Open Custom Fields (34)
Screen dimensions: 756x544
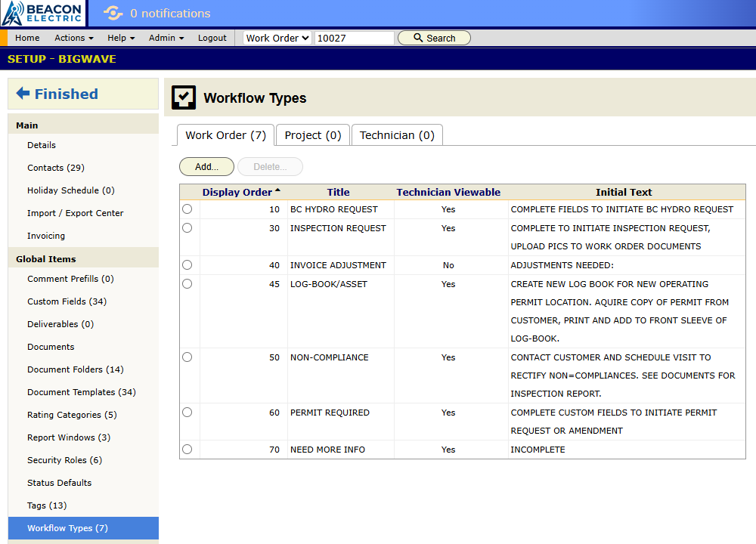coord(67,301)
